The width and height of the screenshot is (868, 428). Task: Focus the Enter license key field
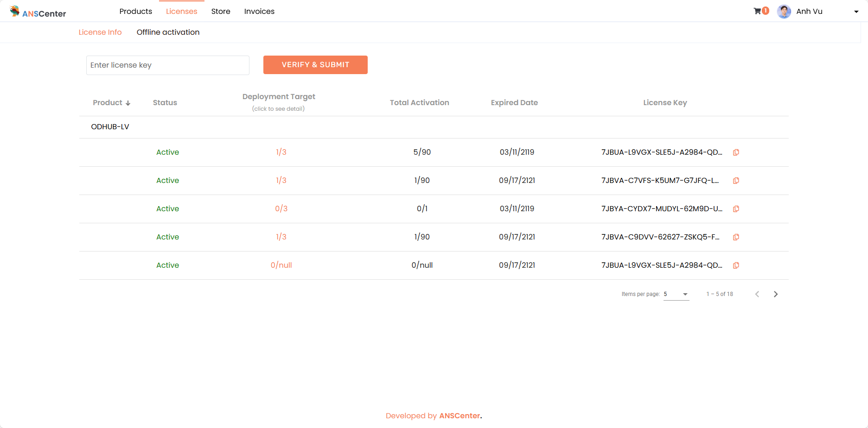click(167, 65)
